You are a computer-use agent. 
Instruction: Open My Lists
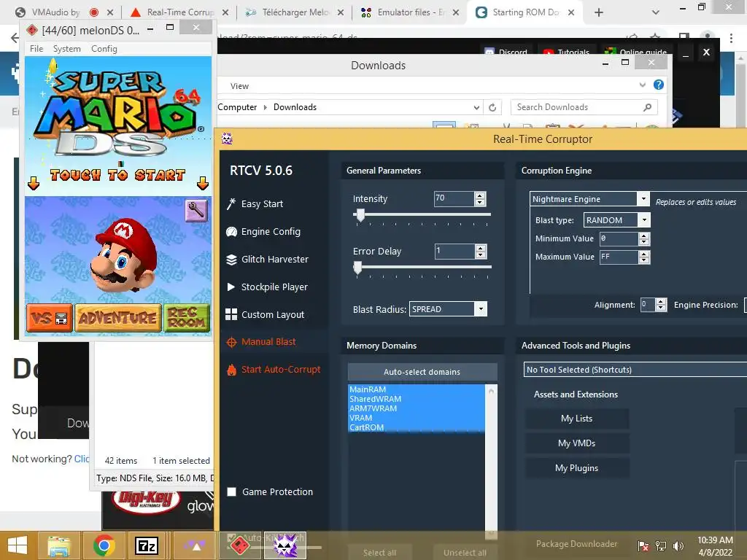tap(576, 419)
